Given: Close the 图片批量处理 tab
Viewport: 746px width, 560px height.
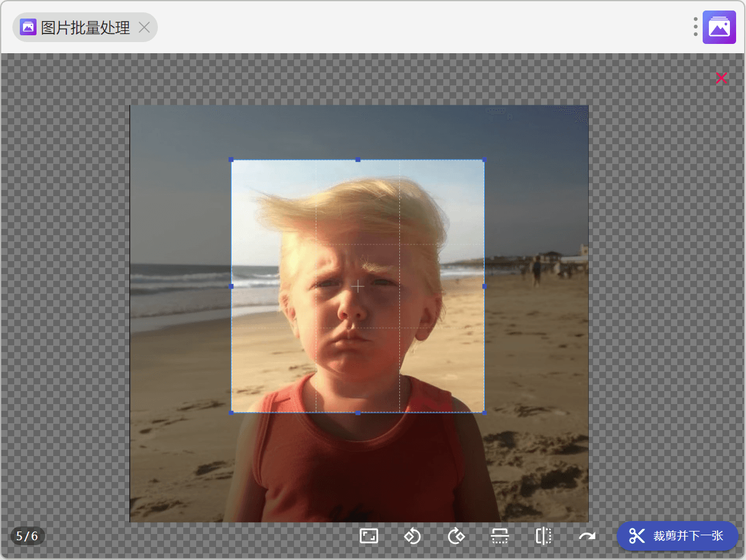Looking at the screenshot, I should click(144, 27).
